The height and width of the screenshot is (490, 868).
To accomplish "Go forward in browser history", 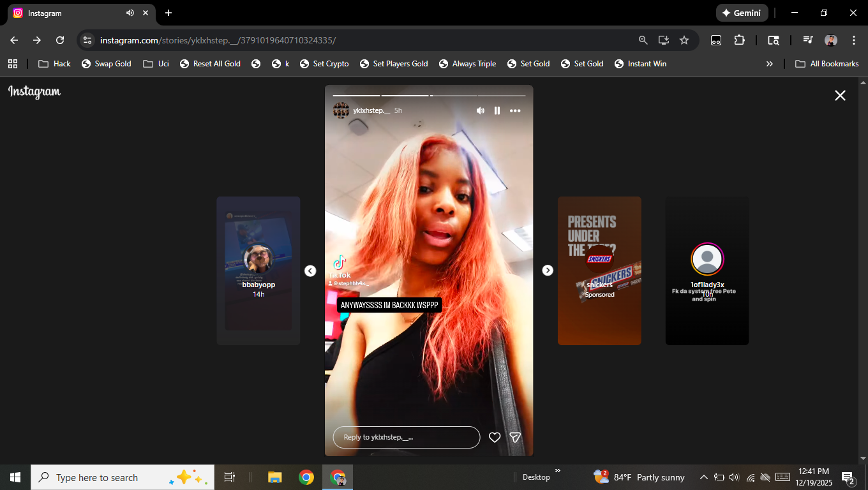I will click(x=37, y=40).
